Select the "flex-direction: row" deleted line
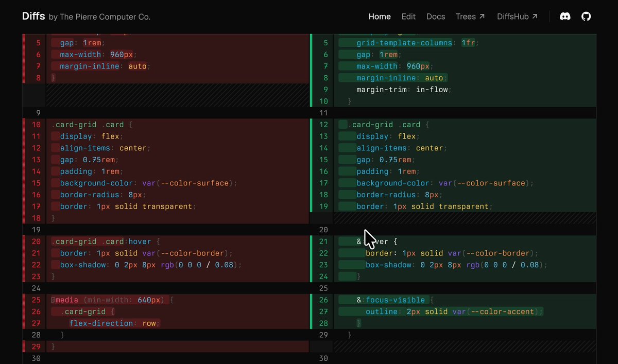Screen dimensions: 618x364 (115, 323)
